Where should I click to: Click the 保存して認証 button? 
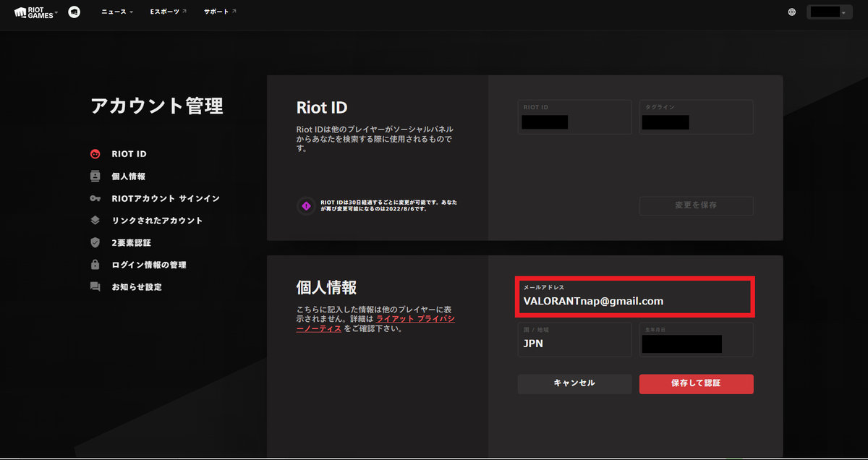[x=696, y=383]
